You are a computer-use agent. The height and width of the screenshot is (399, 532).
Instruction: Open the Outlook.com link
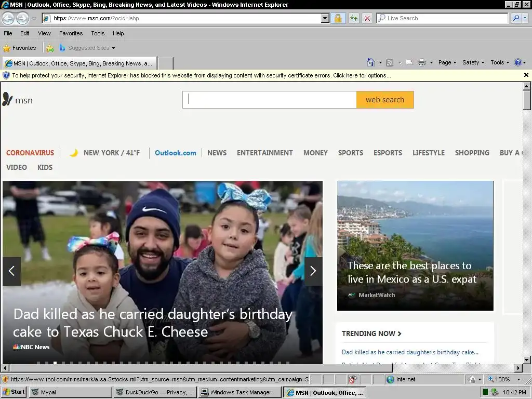click(x=176, y=153)
